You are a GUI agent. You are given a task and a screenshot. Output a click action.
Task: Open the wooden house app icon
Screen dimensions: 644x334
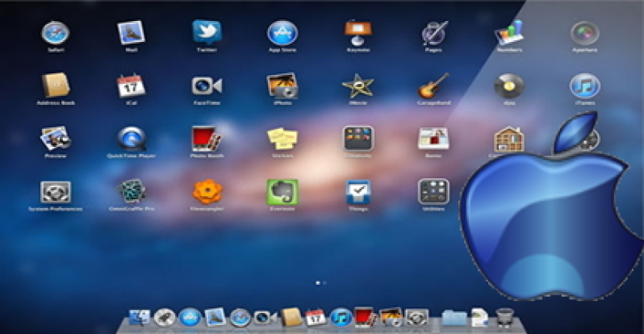509,139
